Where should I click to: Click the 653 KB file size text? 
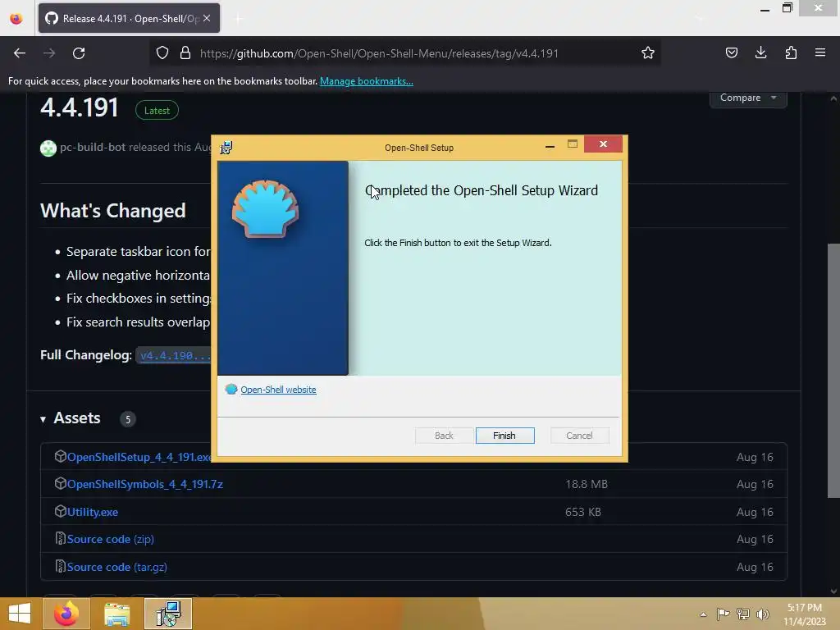coord(583,512)
